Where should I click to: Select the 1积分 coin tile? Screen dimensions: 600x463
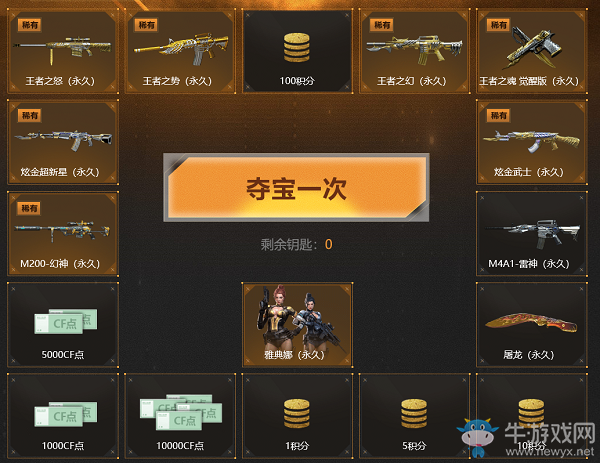(297, 416)
